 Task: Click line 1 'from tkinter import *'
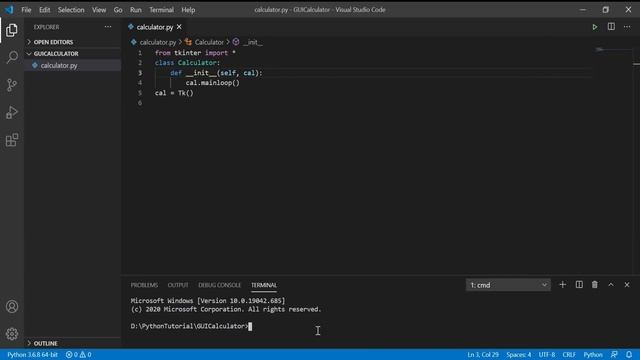coord(195,53)
